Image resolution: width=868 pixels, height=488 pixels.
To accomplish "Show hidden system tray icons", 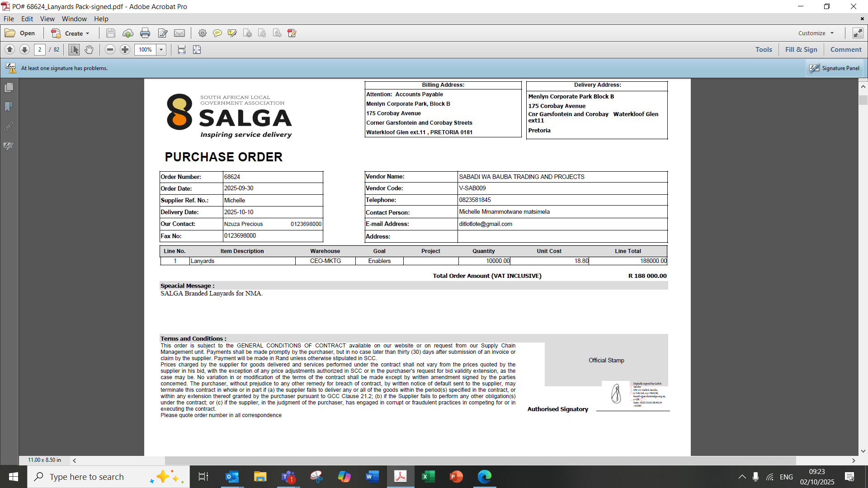I will [x=742, y=477].
